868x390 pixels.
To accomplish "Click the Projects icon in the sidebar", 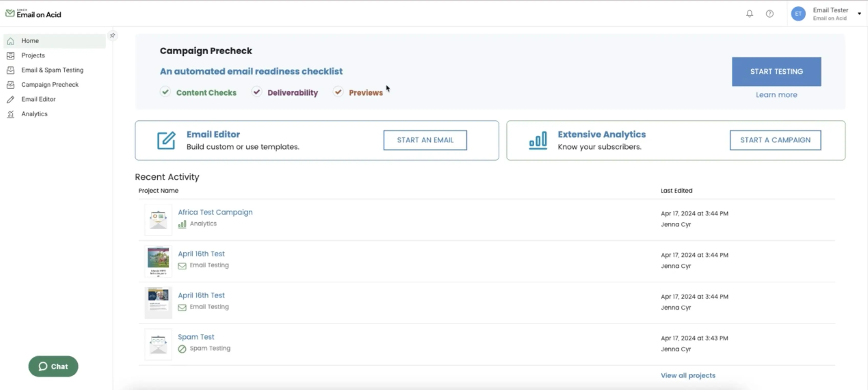I will click(10, 56).
